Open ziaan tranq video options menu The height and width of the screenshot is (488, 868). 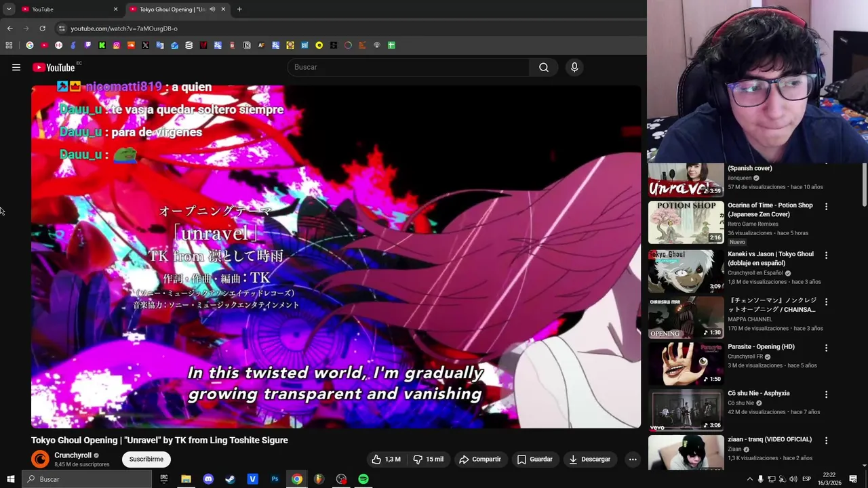[826, 440]
